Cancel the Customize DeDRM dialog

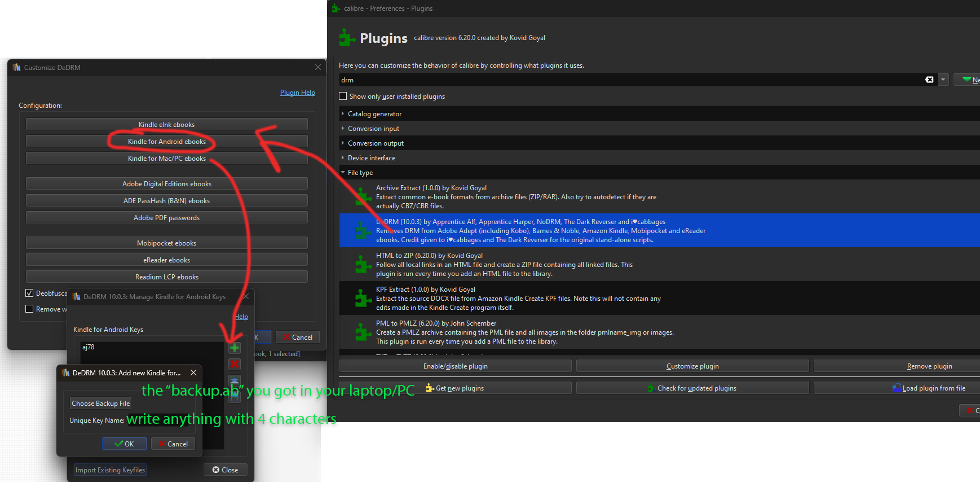click(298, 338)
